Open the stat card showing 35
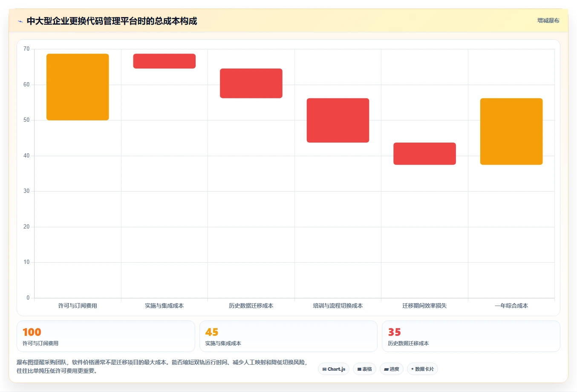 tap(471, 336)
